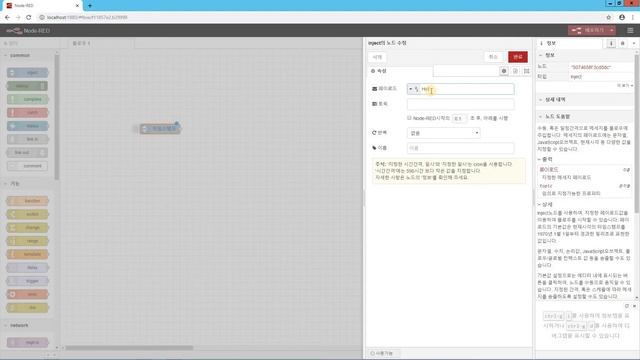
Task: Click the Cancel button in inject edit dialog
Action: click(493, 57)
